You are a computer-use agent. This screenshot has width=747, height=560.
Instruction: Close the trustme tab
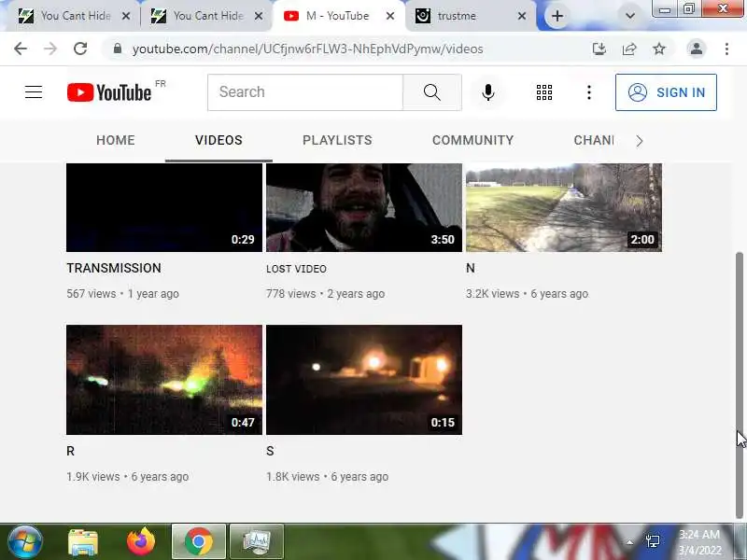pos(522,16)
